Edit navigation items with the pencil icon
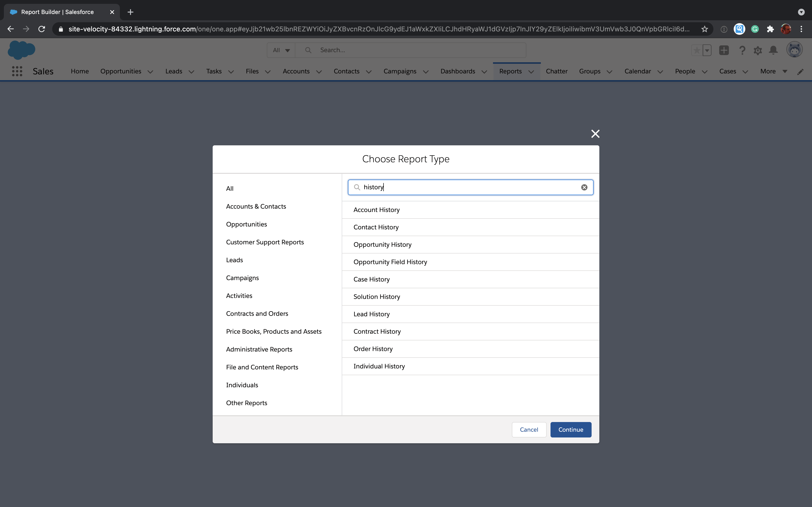Screen dimensions: 812x507 coord(801,71)
